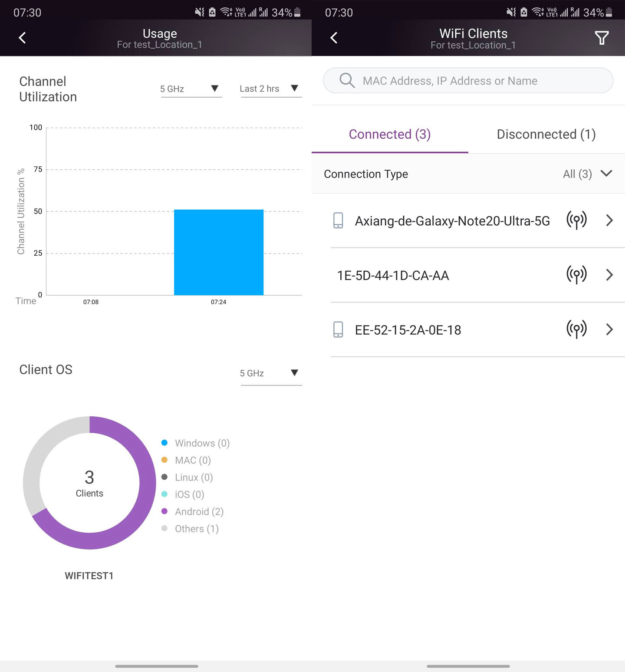Click the Others legend entry in Client OS chart

pos(196,529)
